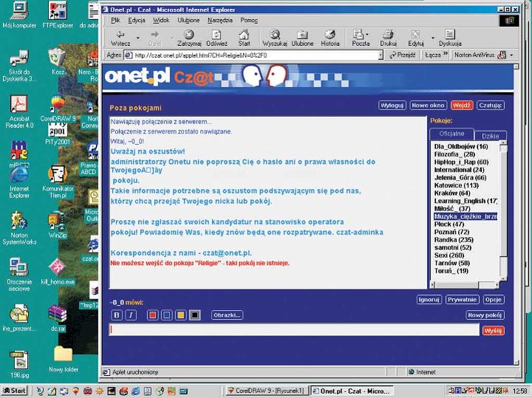Open the Poczta dropdown arrow
Viewport: 532px width, 398px height.
pos(367,34)
